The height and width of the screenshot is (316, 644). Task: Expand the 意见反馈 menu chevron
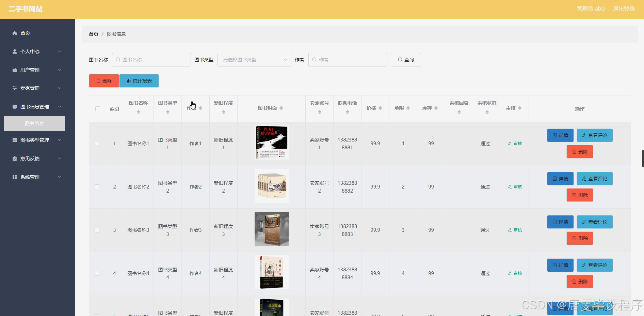click(x=60, y=159)
